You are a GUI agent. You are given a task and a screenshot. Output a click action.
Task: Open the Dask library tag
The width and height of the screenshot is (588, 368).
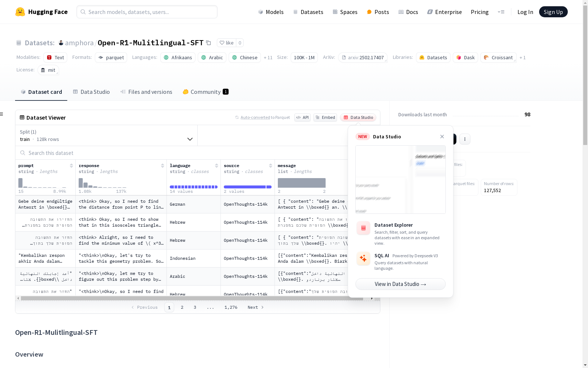(x=466, y=57)
